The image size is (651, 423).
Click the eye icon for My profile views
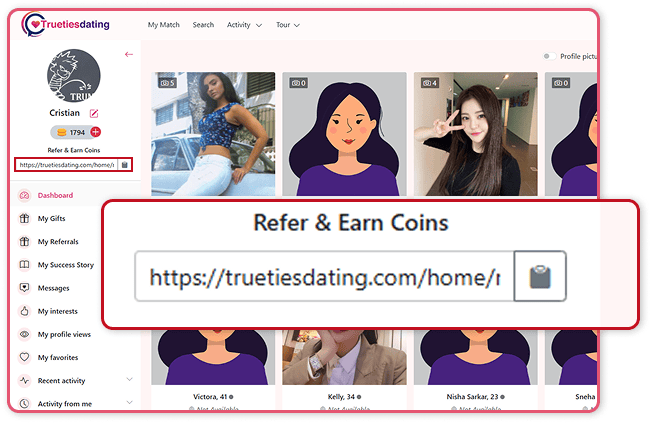click(x=24, y=334)
